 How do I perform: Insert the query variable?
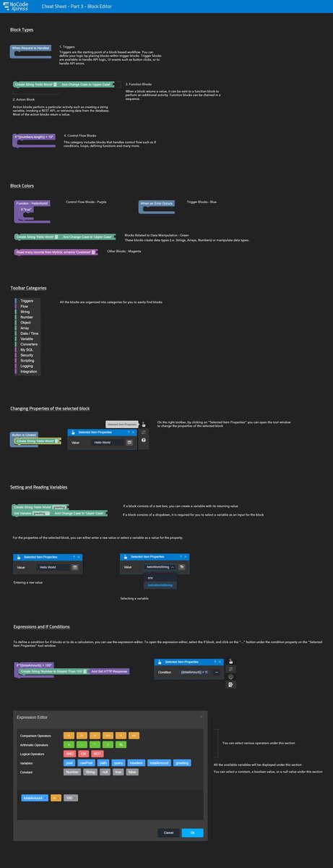coord(118,763)
